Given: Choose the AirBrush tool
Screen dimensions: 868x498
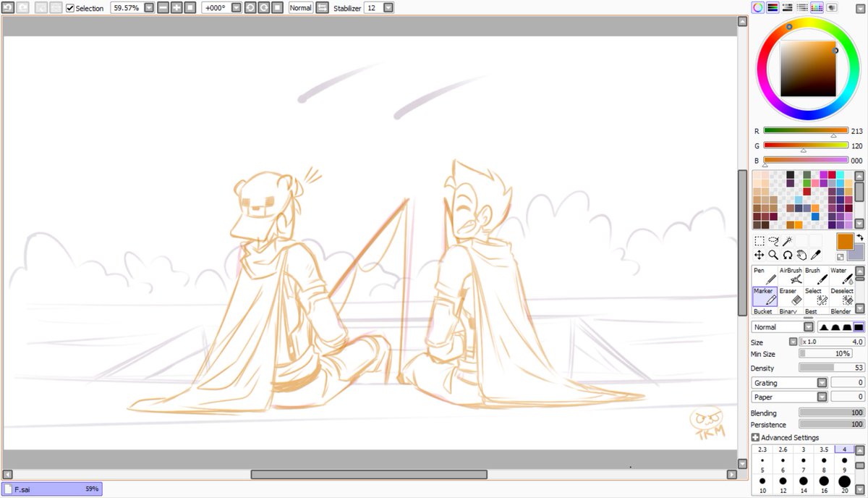Looking at the screenshot, I should tap(791, 276).
